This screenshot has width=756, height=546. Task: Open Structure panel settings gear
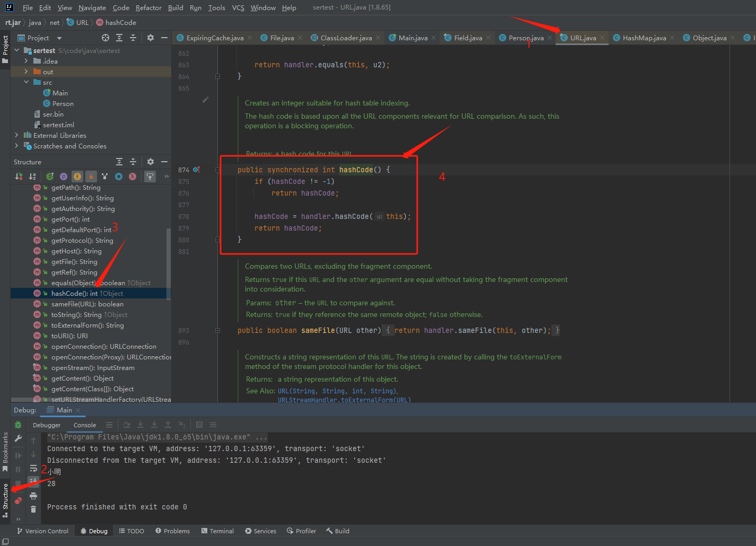[151, 162]
